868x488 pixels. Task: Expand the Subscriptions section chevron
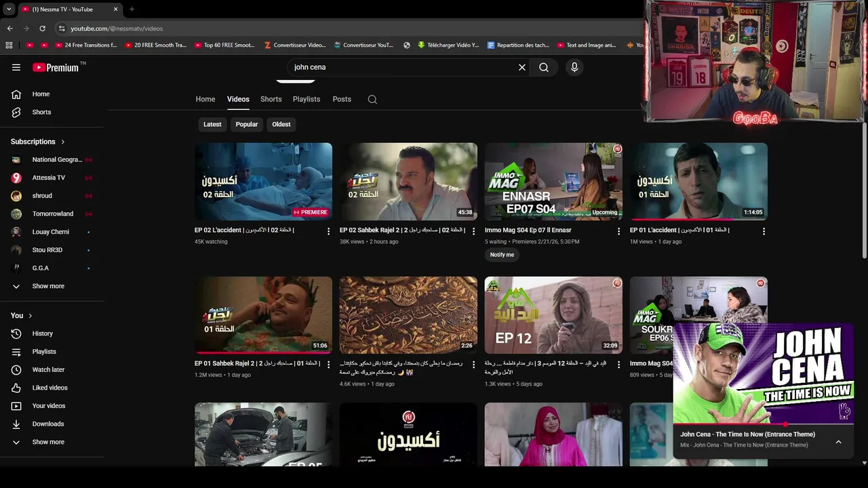pos(63,142)
